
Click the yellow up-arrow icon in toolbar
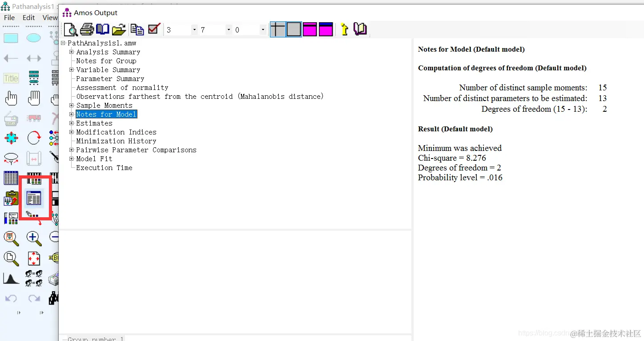tap(344, 30)
